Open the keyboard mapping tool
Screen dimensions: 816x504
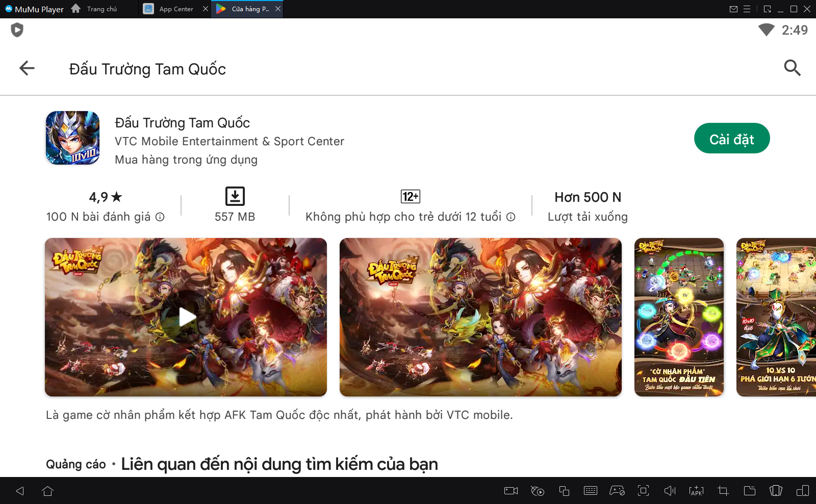(x=590, y=491)
